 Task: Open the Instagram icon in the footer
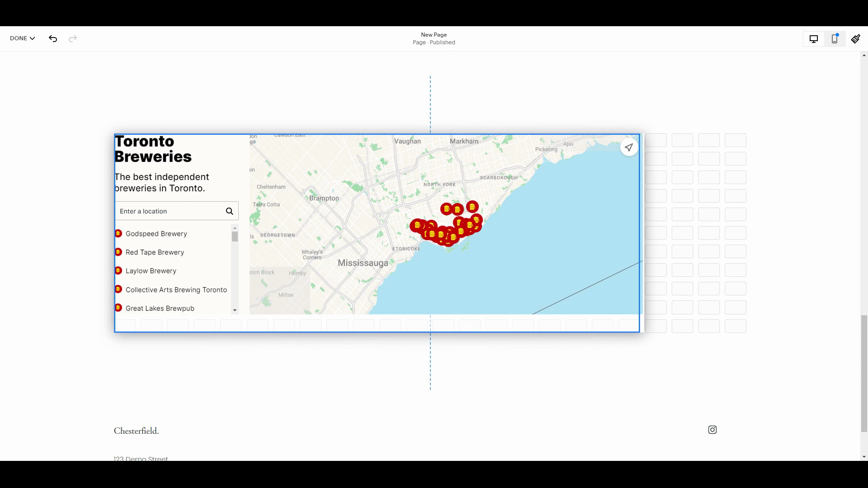712,430
